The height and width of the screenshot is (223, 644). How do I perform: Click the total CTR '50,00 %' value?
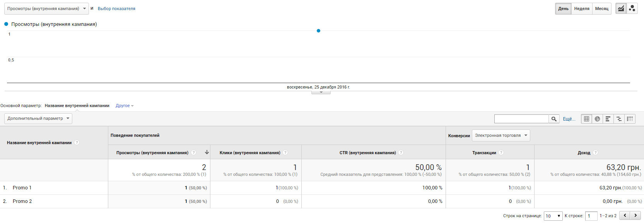[x=429, y=167]
